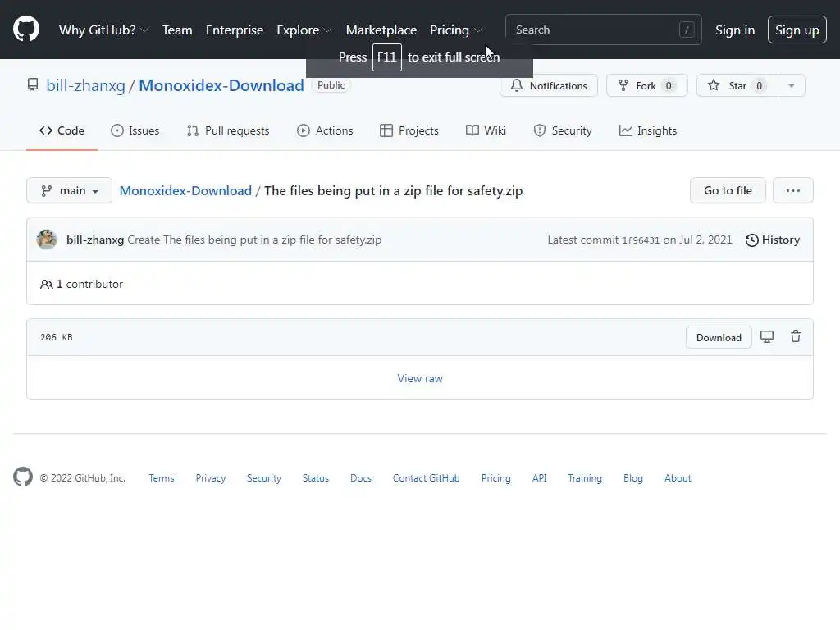Viewport: 840px width, 630px height.
Task: Click the Notifications bell button
Action: pos(549,85)
